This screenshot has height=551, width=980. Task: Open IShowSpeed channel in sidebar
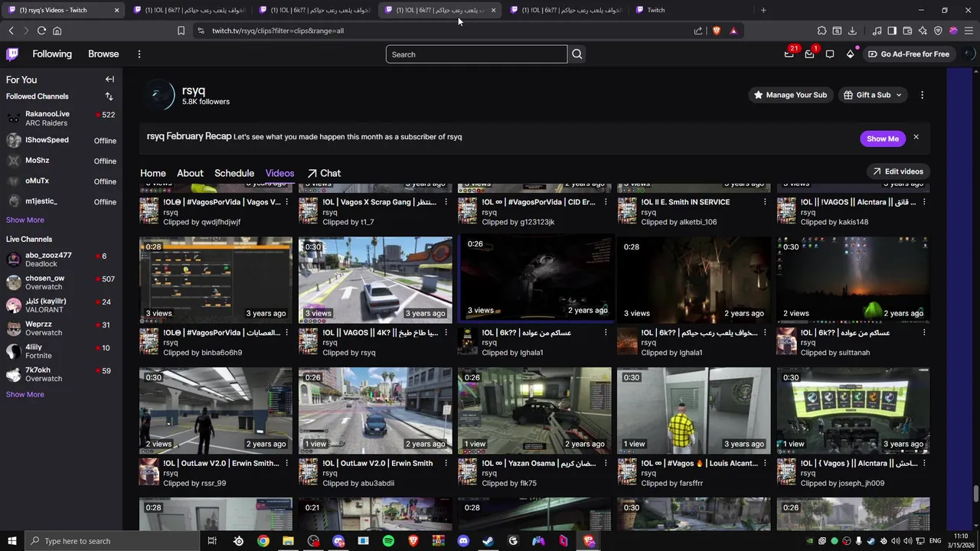click(x=61, y=140)
